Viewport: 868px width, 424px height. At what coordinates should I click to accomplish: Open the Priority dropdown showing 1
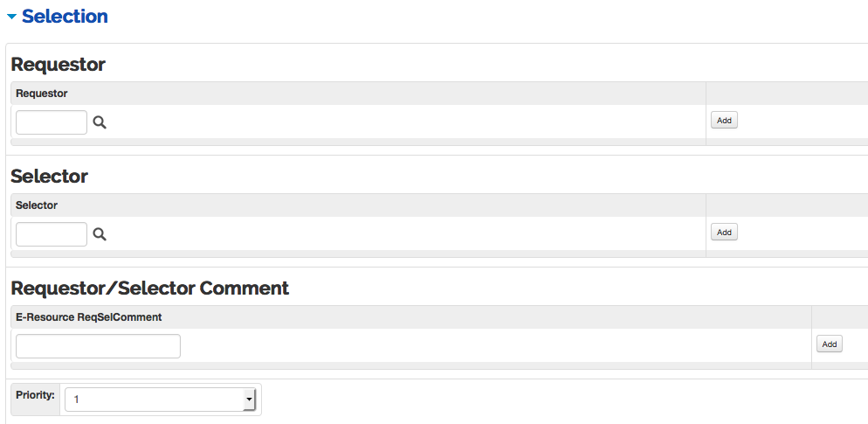tap(157, 400)
